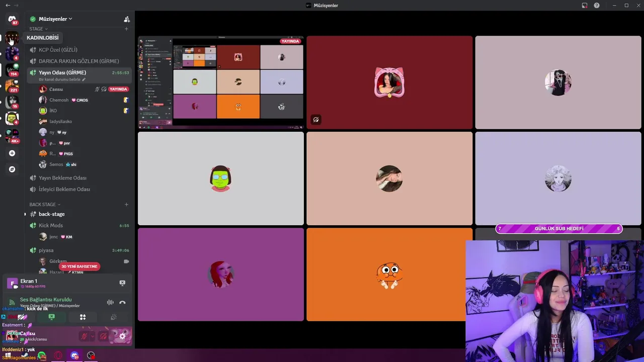Image resolution: width=644 pixels, height=362 pixels.
Task: Open server icon with 221 badge
Action: [12, 86]
